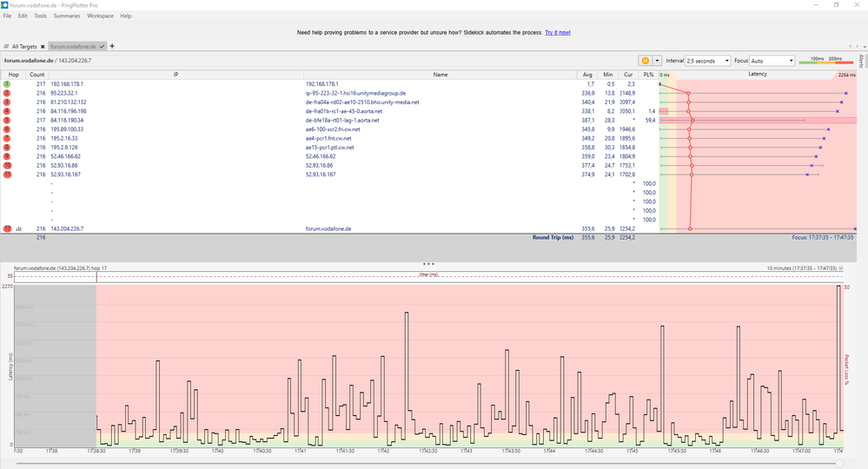Viewport: 868px width, 469px height.
Task: Open the Workspace menu
Action: pyautogui.click(x=99, y=16)
